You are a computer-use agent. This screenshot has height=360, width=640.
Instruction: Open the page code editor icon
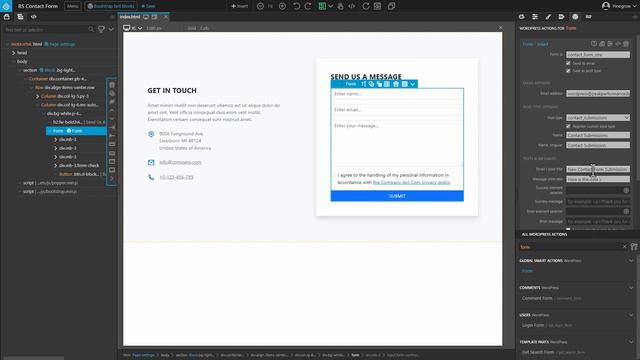351,6
